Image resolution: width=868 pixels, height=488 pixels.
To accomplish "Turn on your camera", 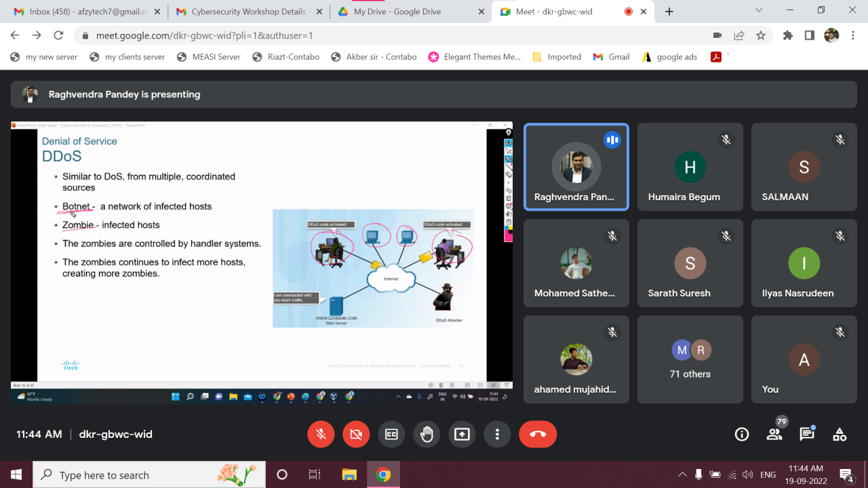I will coord(356,434).
